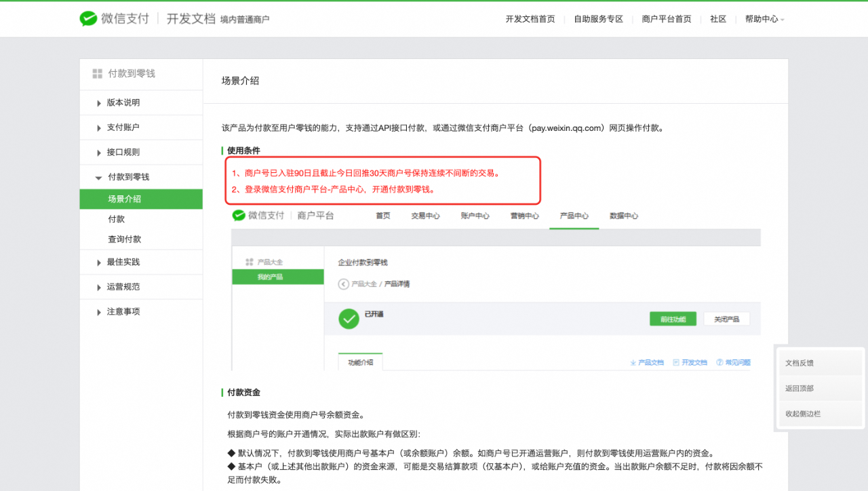Click the 付款到零钱 sidebar heading
Image resolution: width=868 pixels, height=491 pixels.
pyautogui.click(x=132, y=73)
